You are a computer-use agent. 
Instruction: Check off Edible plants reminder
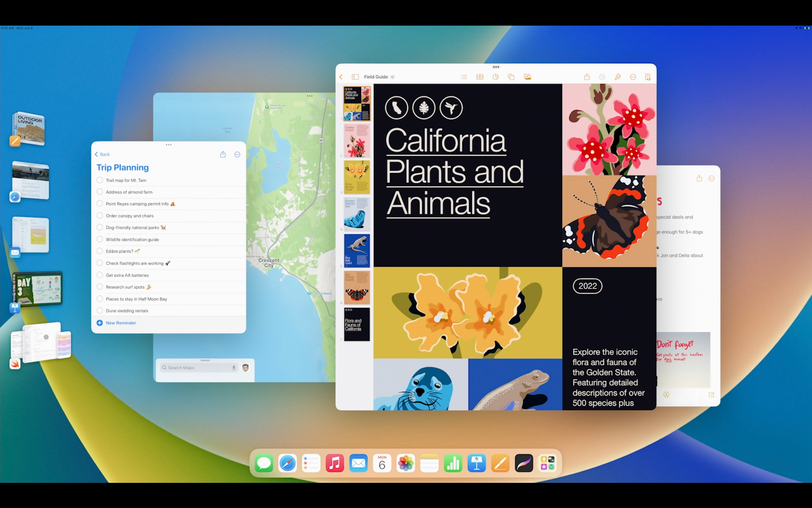coord(100,251)
